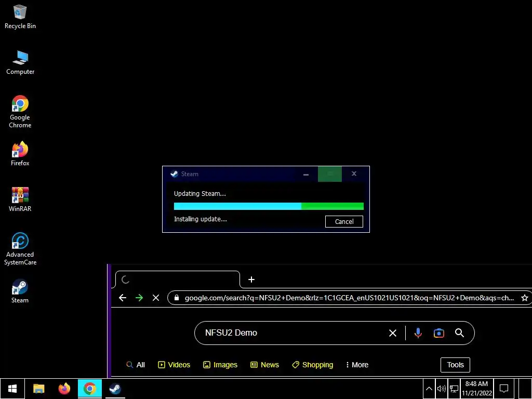
Task: Select the Google Chrome desktop shortcut
Action: pyautogui.click(x=20, y=112)
